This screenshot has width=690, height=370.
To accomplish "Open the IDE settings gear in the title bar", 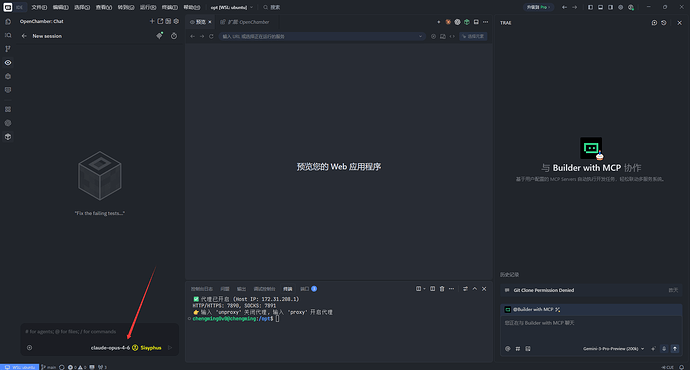I will tap(620, 7).
